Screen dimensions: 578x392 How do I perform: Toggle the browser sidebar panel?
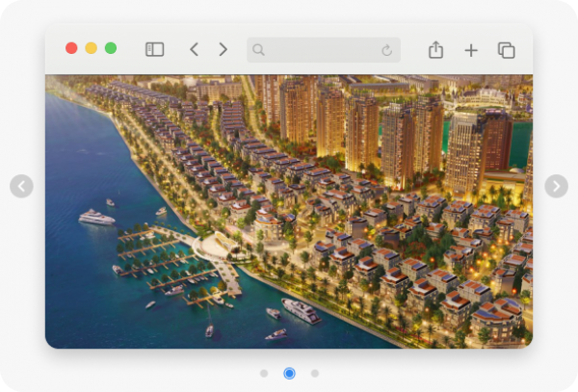154,49
